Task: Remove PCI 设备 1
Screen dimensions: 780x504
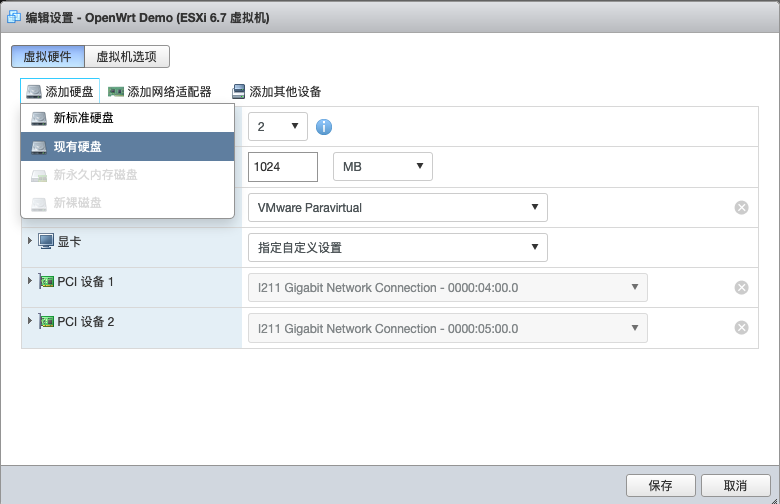Action: click(x=741, y=288)
